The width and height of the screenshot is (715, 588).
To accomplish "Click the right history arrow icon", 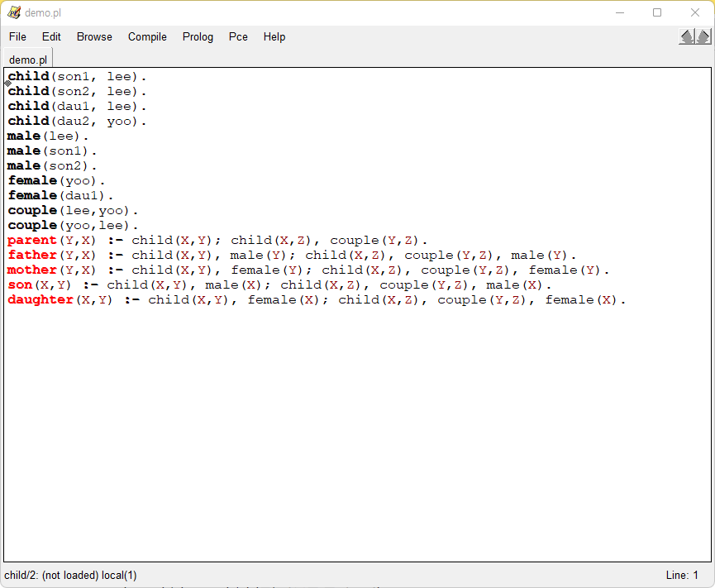I will click(703, 36).
